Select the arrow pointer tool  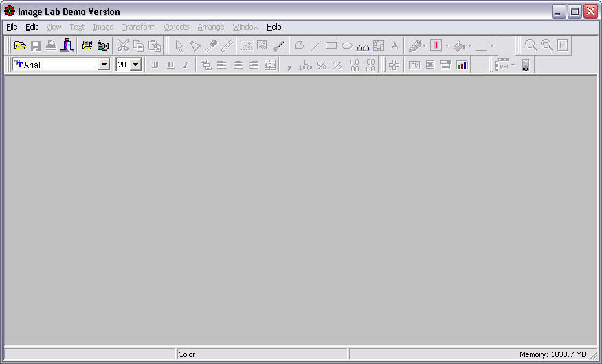click(x=179, y=45)
